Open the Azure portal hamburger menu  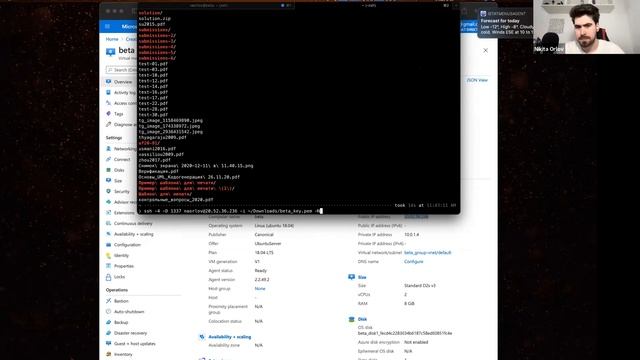coord(107,27)
